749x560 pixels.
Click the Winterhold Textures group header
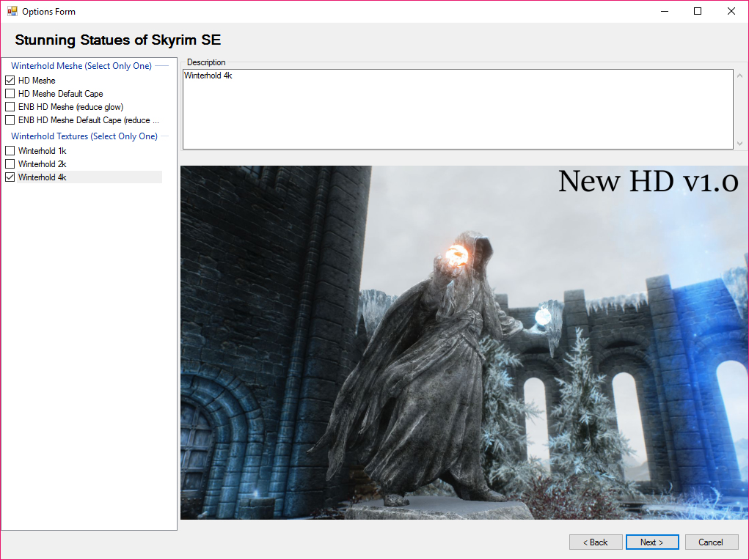pos(84,136)
